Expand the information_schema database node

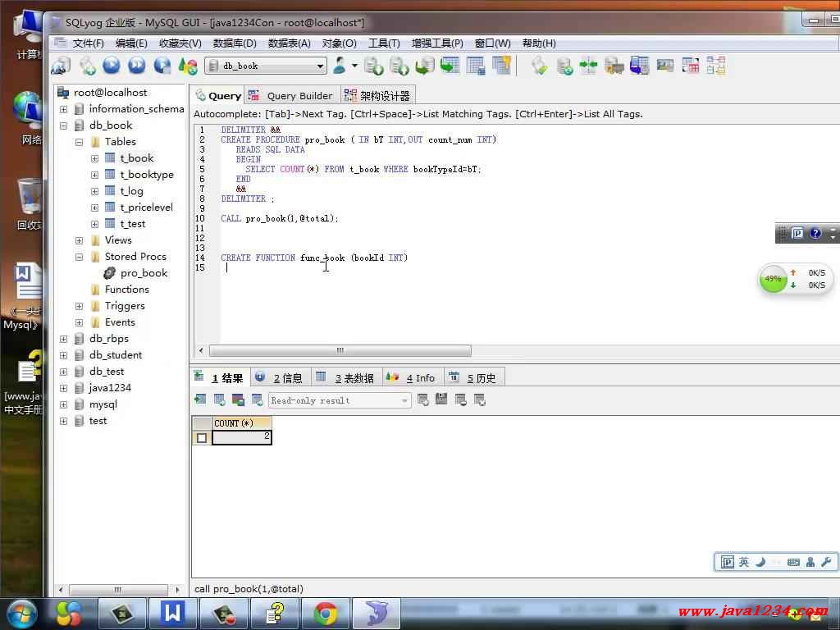[x=63, y=109]
